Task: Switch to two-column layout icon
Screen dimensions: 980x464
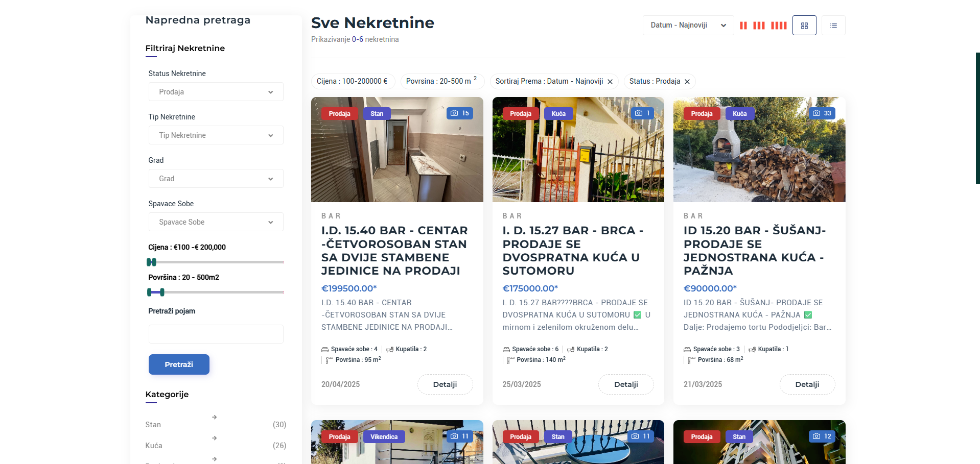Action: pyautogui.click(x=743, y=26)
